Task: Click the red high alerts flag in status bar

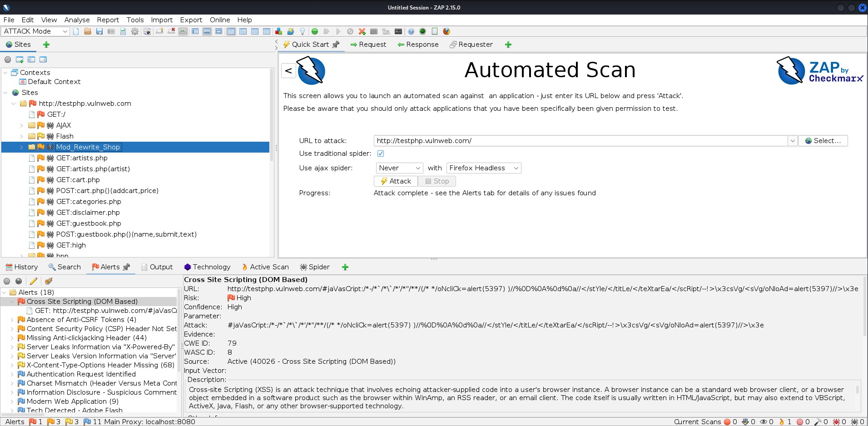Action: click(33, 422)
